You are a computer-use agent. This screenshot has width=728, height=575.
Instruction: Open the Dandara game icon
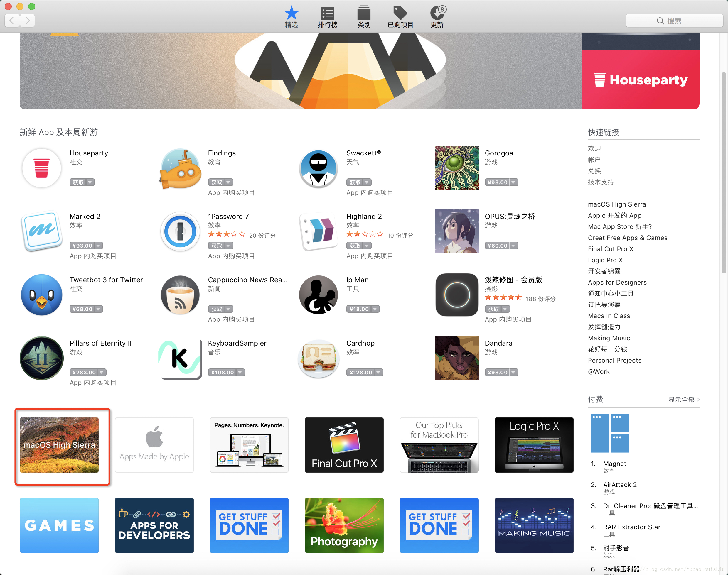[x=457, y=358]
